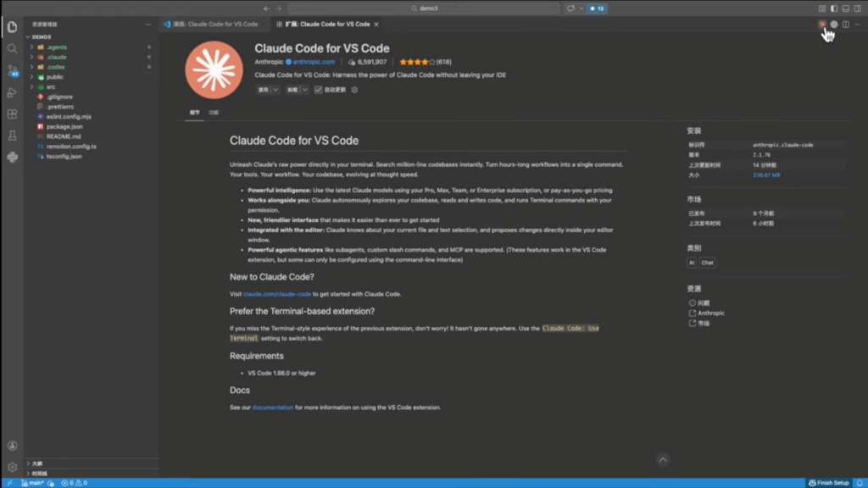Click the AI category tag
The height and width of the screenshot is (488, 868).
pyautogui.click(x=692, y=263)
